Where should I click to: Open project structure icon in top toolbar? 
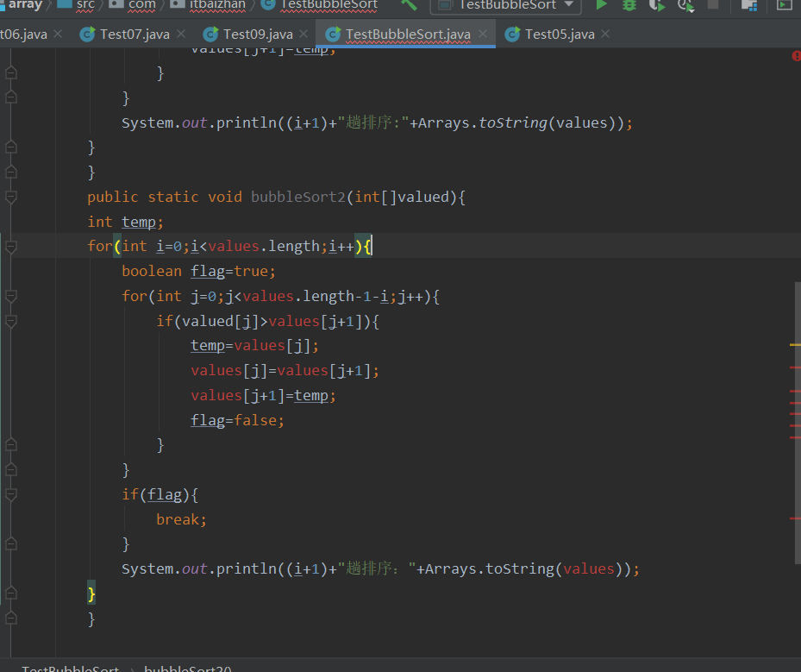[749, 5]
